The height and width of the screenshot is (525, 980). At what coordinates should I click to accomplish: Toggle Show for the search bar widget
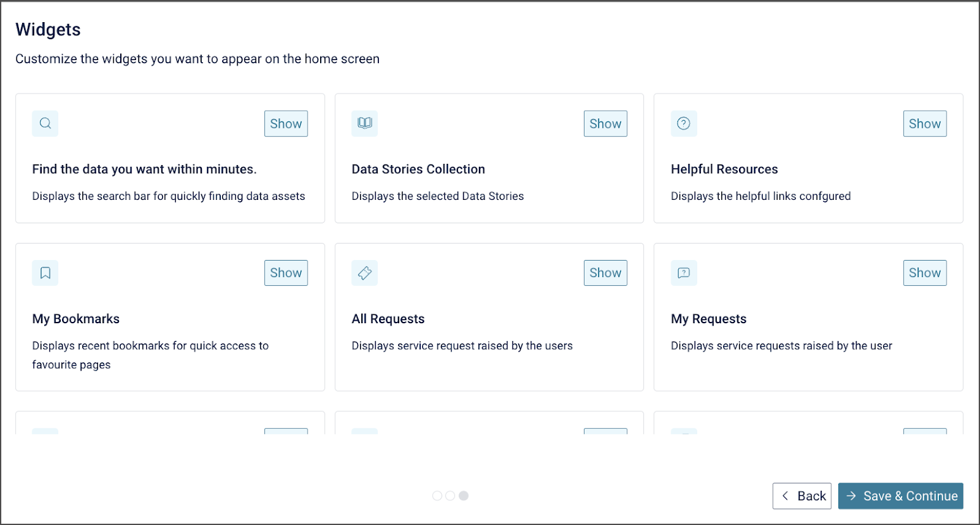[286, 124]
